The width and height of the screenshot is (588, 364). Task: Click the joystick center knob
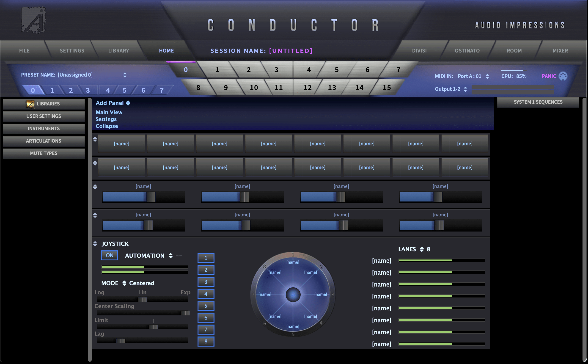click(x=293, y=295)
